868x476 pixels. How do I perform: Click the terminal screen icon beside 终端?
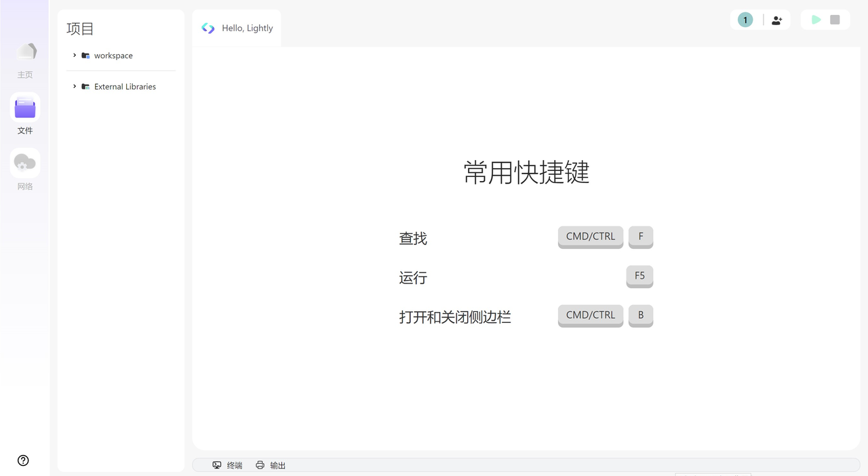(216, 465)
